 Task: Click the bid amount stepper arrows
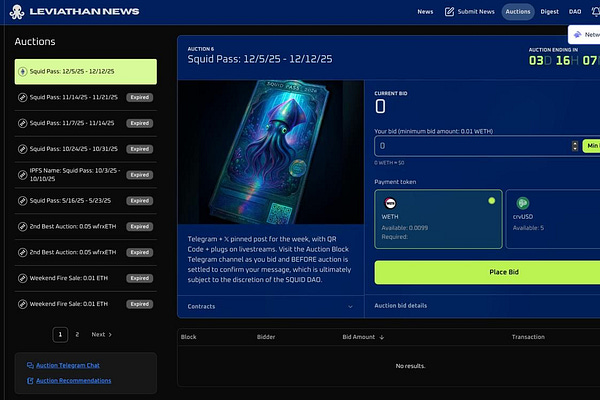coord(575,146)
